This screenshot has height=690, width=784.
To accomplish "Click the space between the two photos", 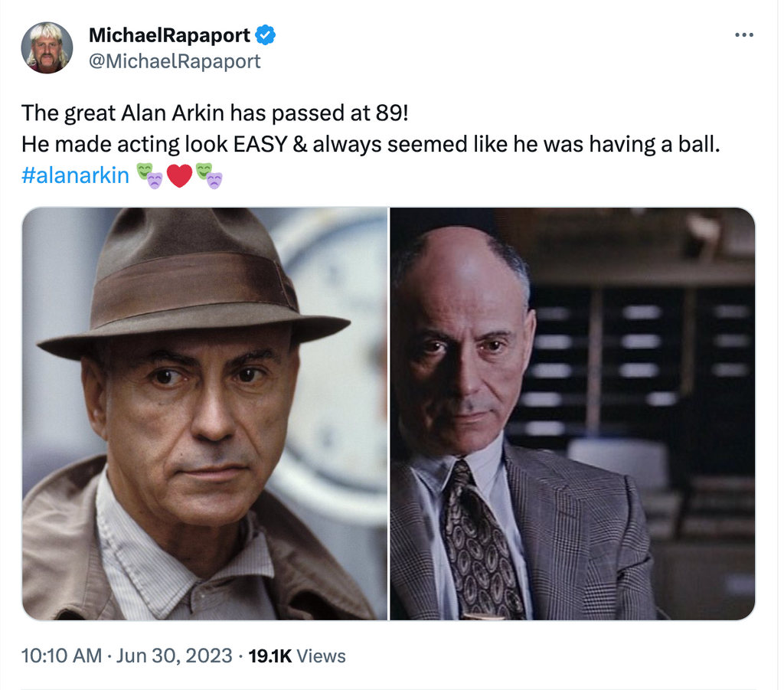I will tap(389, 414).
